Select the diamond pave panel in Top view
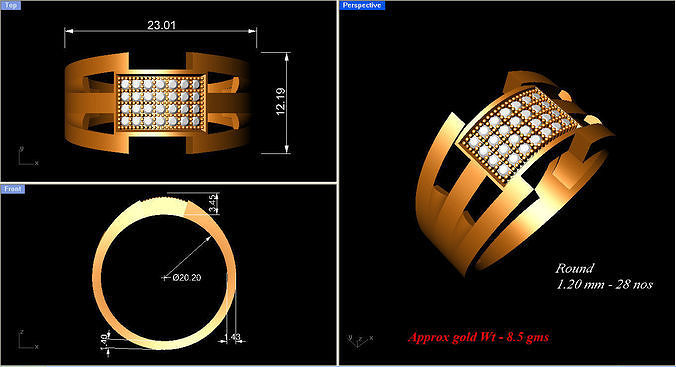 click(161, 104)
